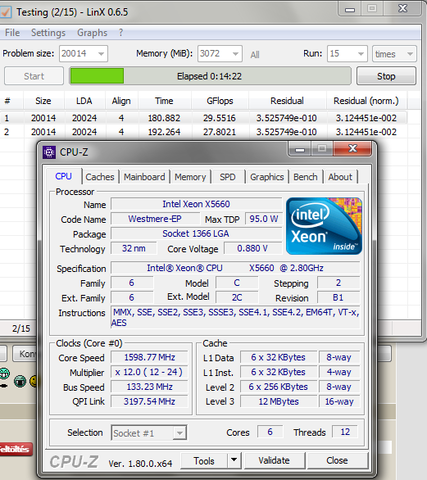The height and width of the screenshot is (480, 427).
Task: Click the Residual (norm.) column header
Action: point(366,101)
